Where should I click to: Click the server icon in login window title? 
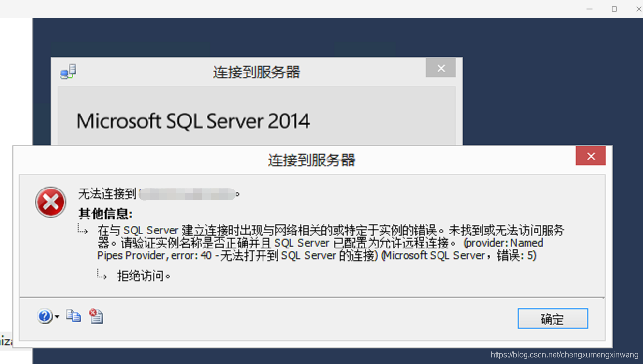(68, 72)
